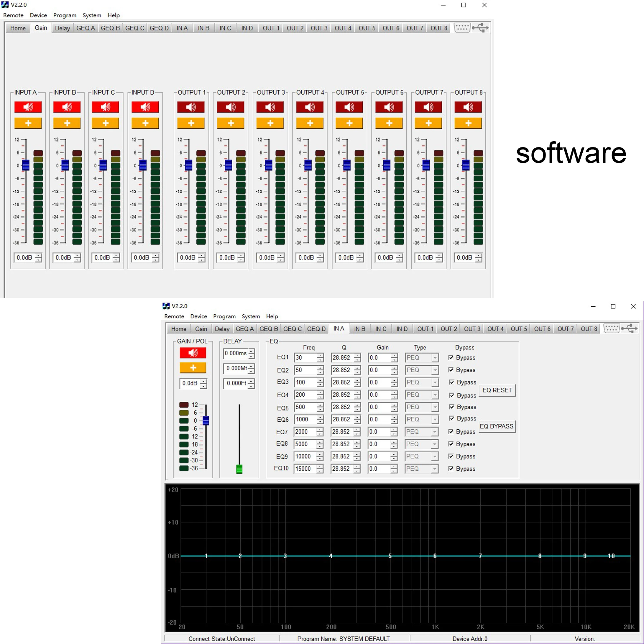Image resolution: width=644 pixels, height=644 pixels.
Task: Uncheck the EQ1 Bypass checkbox
Action: pos(451,357)
